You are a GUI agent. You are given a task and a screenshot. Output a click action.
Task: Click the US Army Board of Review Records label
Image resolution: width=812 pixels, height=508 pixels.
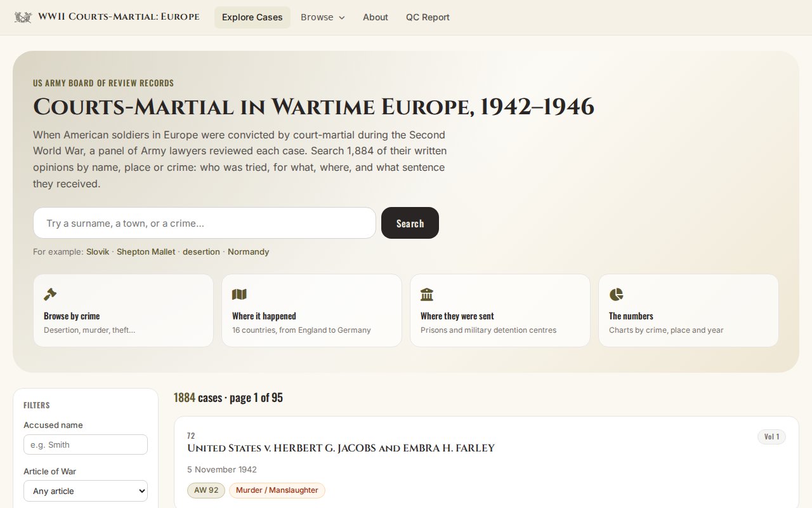coord(103,83)
